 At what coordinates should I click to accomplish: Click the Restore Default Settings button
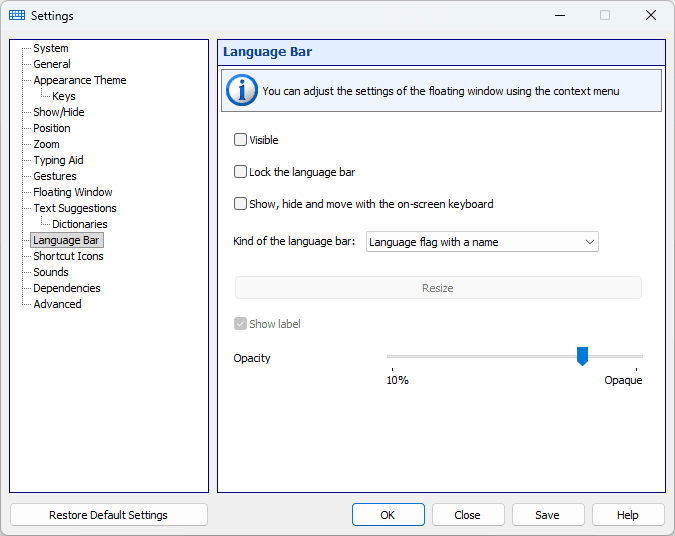click(x=108, y=515)
